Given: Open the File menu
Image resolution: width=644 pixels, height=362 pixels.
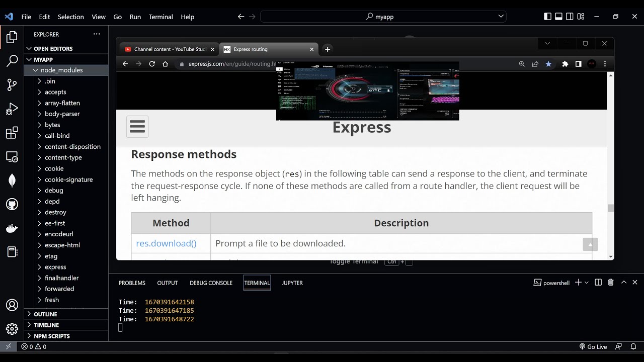Looking at the screenshot, I should [26, 17].
